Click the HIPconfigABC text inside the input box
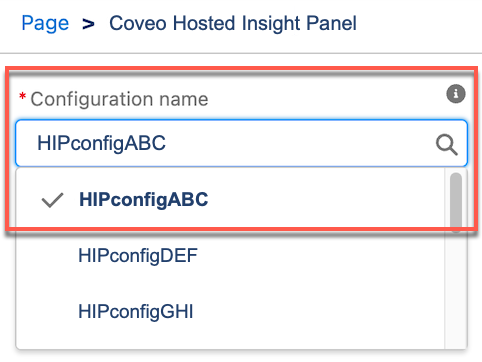 pos(101,144)
